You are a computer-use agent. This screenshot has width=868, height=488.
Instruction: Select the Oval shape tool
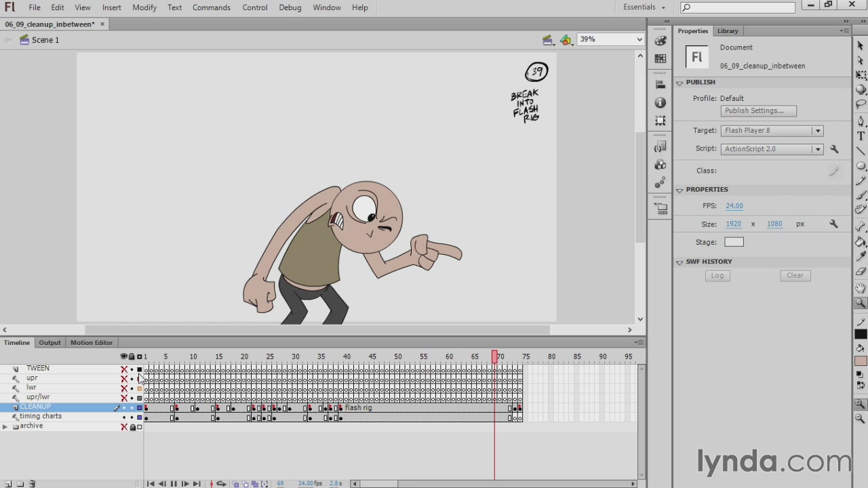click(861, 165)
